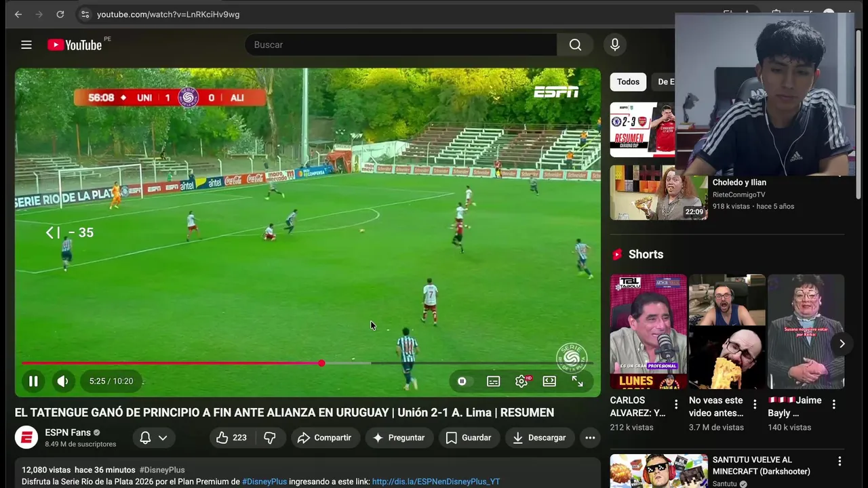Toggle autoplay switch in player
This screenshot has height=488, width=868.
pyautogui.click(x=462, y=382)
